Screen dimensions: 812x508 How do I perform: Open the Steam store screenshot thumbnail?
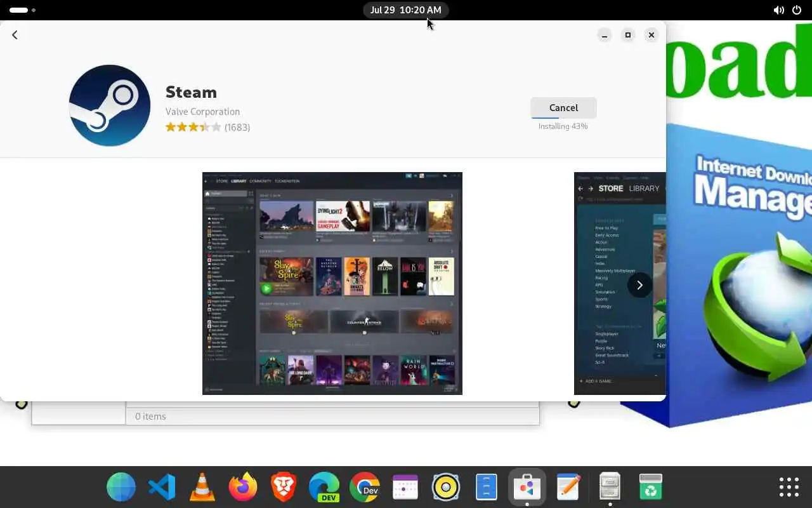(x=620, y=283)
